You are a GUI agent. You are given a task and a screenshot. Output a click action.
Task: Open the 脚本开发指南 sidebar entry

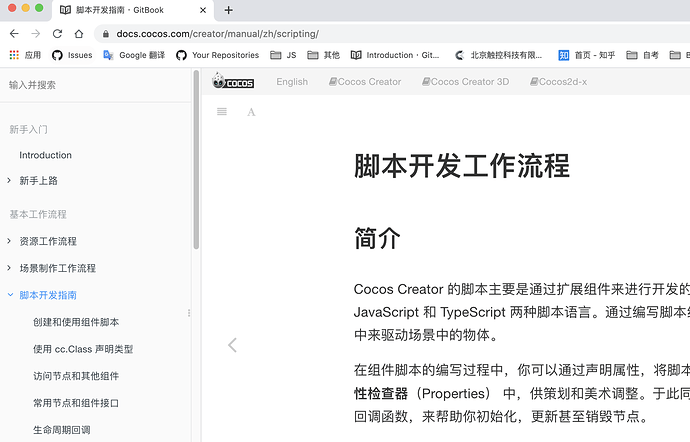[48, 295]
